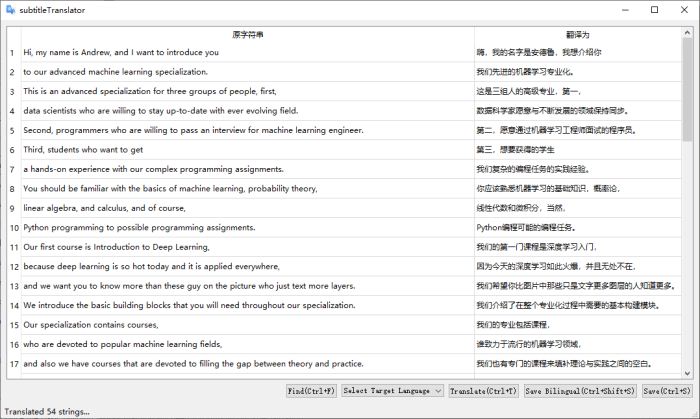Select 'and also we have courses' cell

[248, 364]
